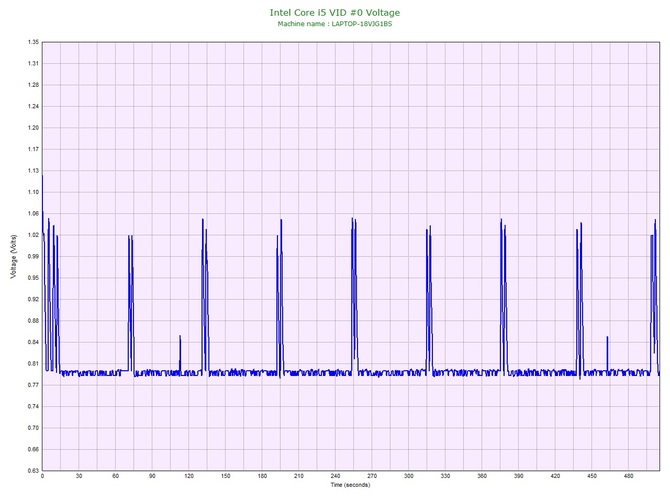This screenshot has width=670, height=502.
Task: Click the 0 origin tick on the time axis
Action: click(x=42, y=476)
